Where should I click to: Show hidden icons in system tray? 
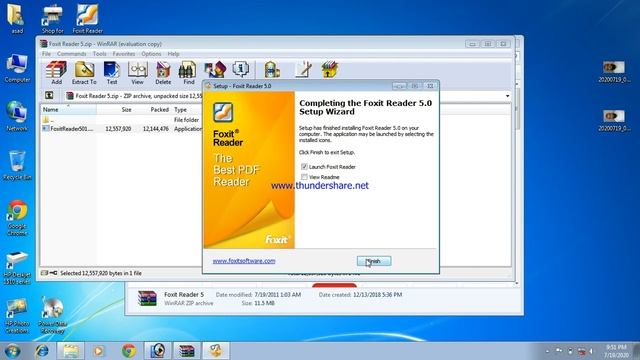point(547,351)
